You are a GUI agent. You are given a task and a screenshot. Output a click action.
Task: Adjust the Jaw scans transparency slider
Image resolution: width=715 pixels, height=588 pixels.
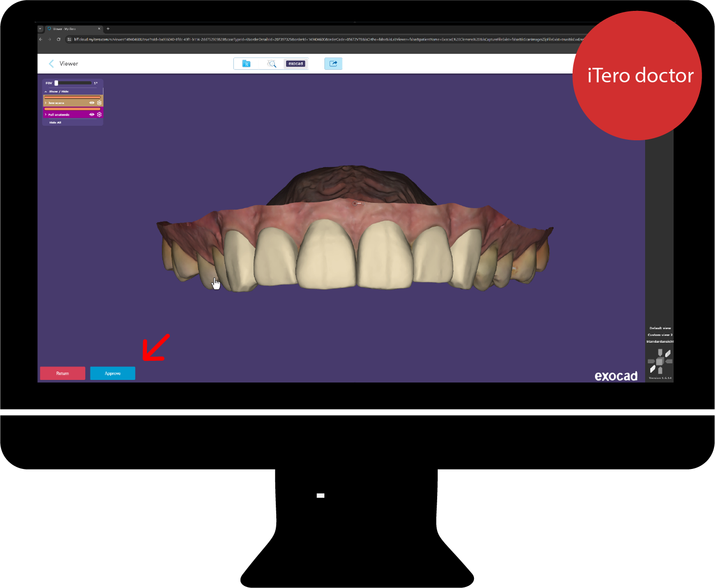click(72, 97)
